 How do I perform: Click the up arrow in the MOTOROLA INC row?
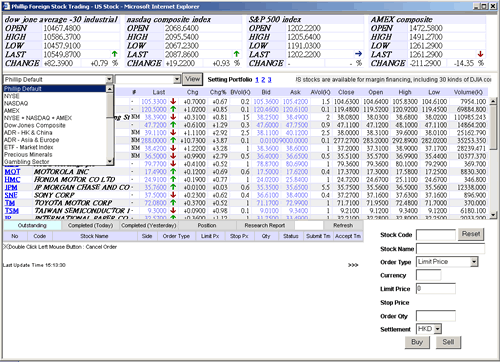click(173, 171)
